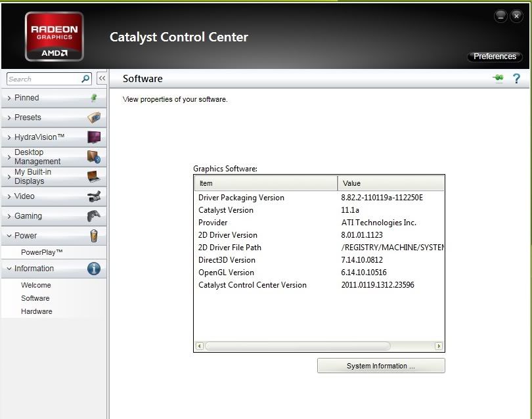This screenshot has width=532, height=419.
Task: Click the value 7.14.10.0812
Action: [x=362, y=260]
